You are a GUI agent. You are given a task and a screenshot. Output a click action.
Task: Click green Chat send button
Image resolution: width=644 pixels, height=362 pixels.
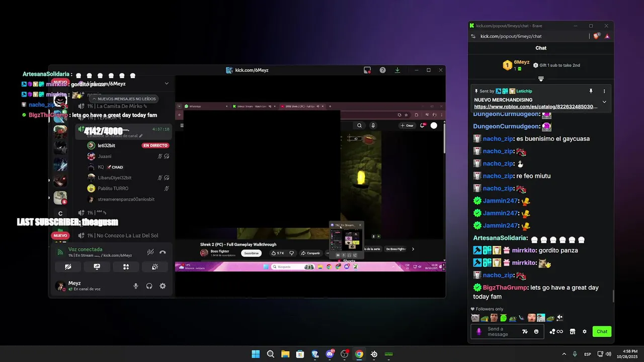tap(602, 331)
